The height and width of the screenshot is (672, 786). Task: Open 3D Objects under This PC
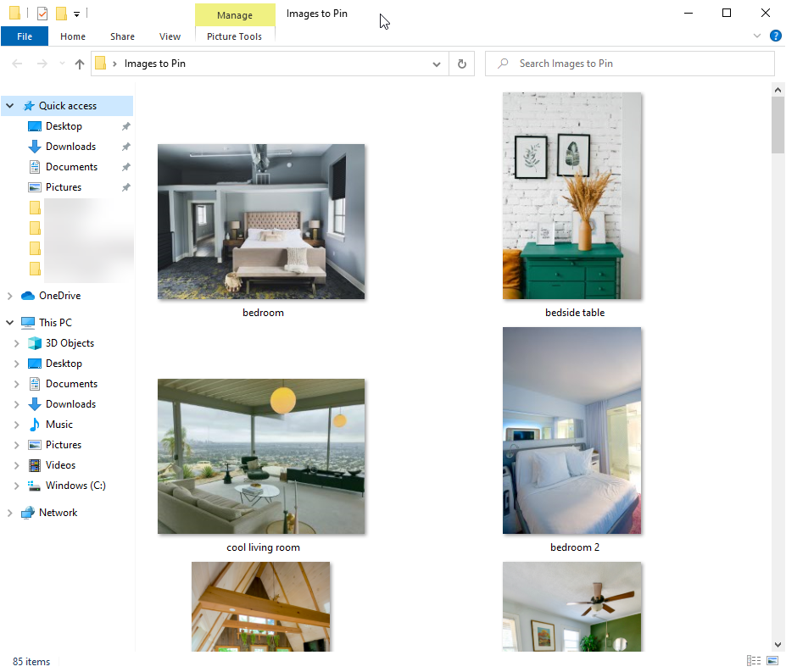70,343
